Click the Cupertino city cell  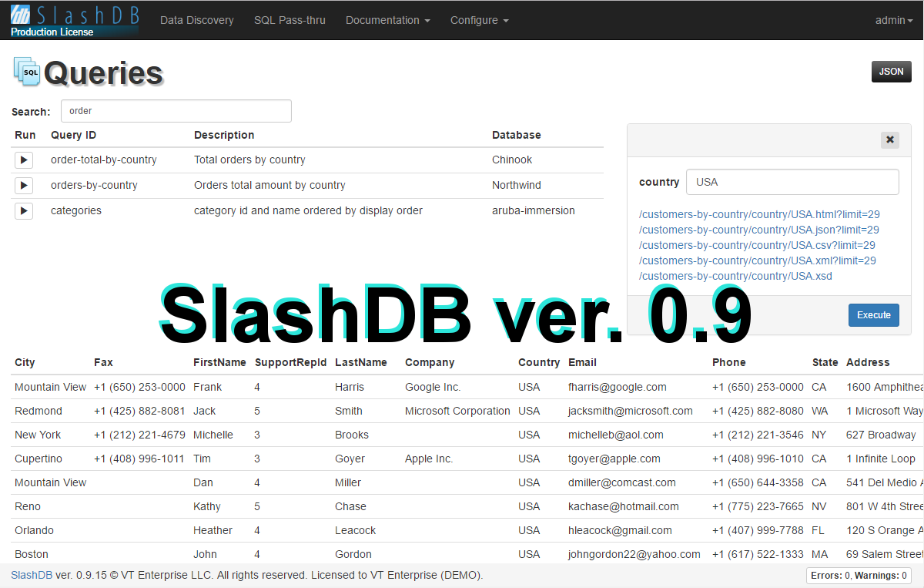click(38, 459)
